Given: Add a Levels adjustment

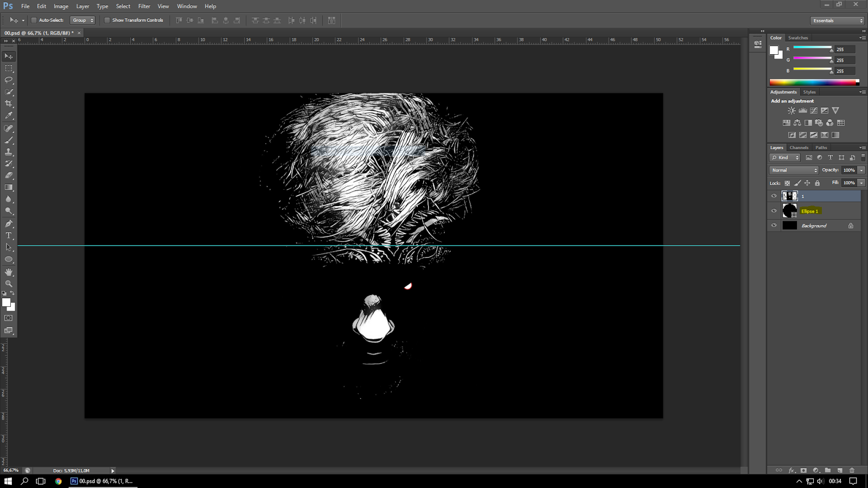Looking at the screenshot, I should click(803, 111).
